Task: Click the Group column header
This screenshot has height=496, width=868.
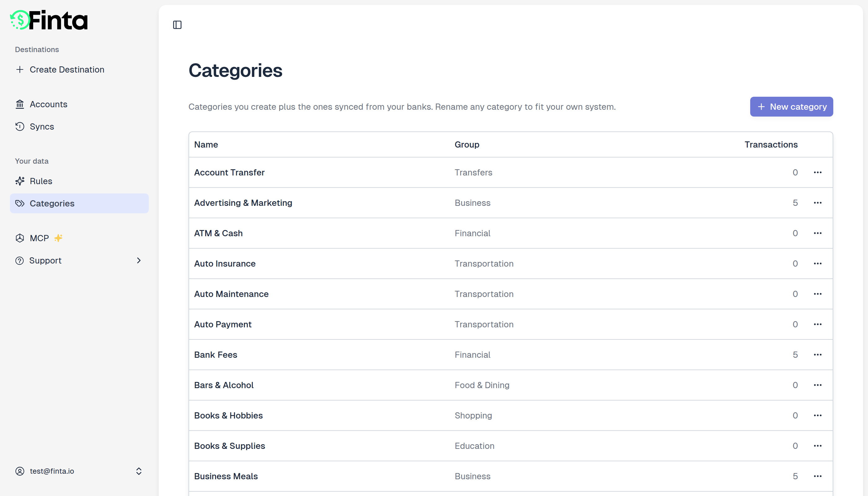Action: coord(467,144)
